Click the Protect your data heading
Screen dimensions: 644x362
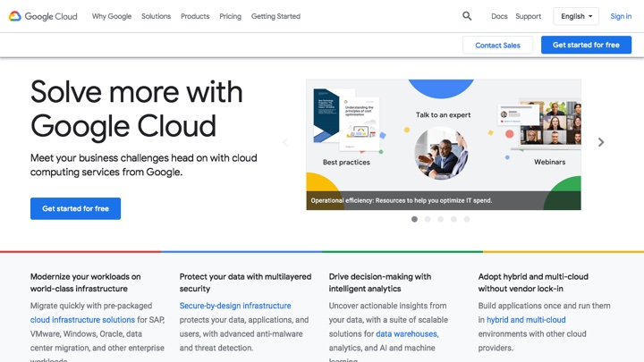(245, 282)
